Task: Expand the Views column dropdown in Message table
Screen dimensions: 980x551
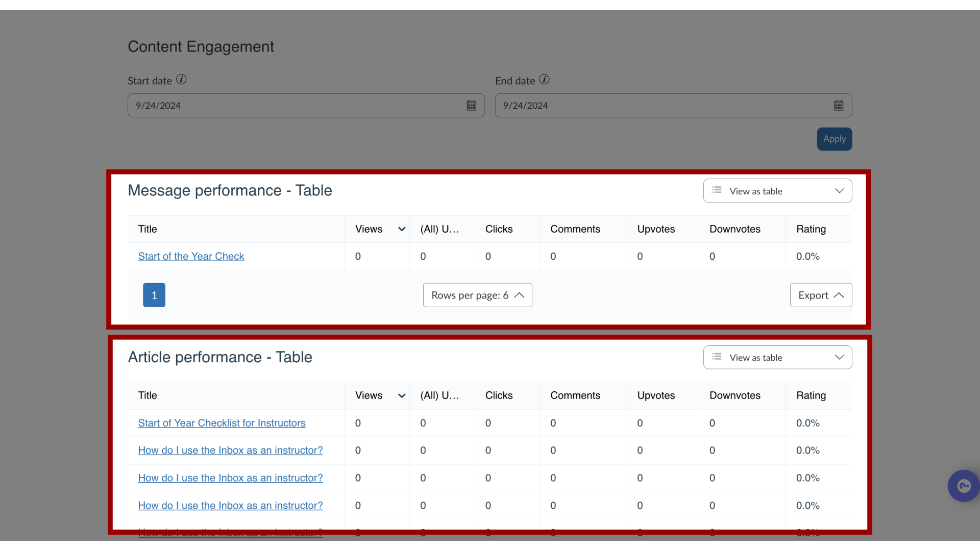Action: point(401,229)
